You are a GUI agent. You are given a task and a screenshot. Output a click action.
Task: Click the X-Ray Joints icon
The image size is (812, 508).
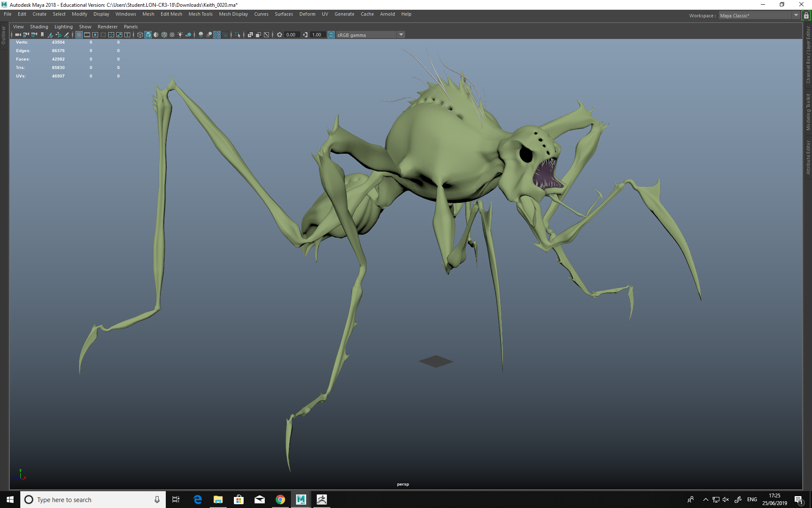pos(266,35)
